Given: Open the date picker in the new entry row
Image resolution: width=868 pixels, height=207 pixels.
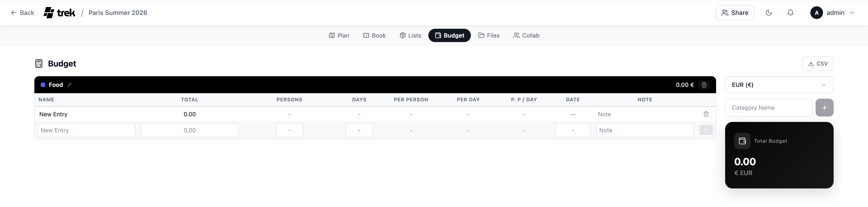Looking at the screenshot, I should click(x=573, y=130).
